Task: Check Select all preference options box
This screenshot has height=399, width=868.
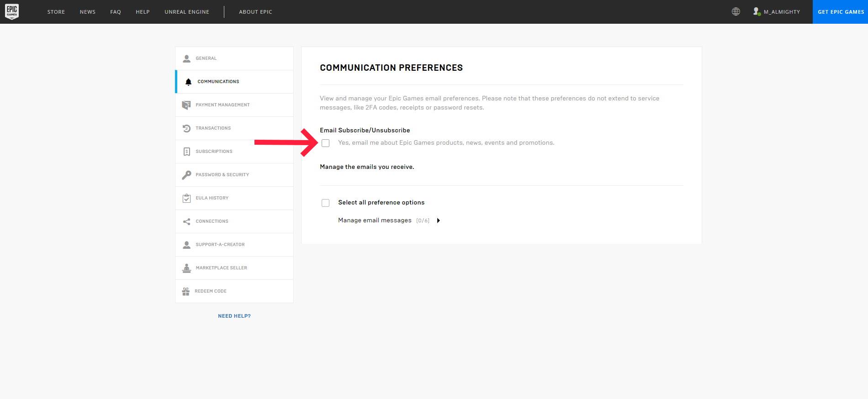Action: point(325,203)
